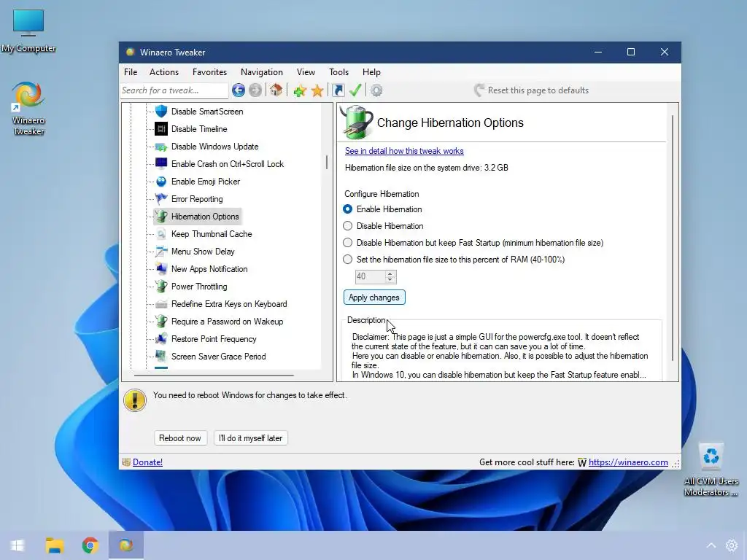The image size is (747, 560).
Task: Click the Restore Point Frequency icon
Action: coord(161,339)
